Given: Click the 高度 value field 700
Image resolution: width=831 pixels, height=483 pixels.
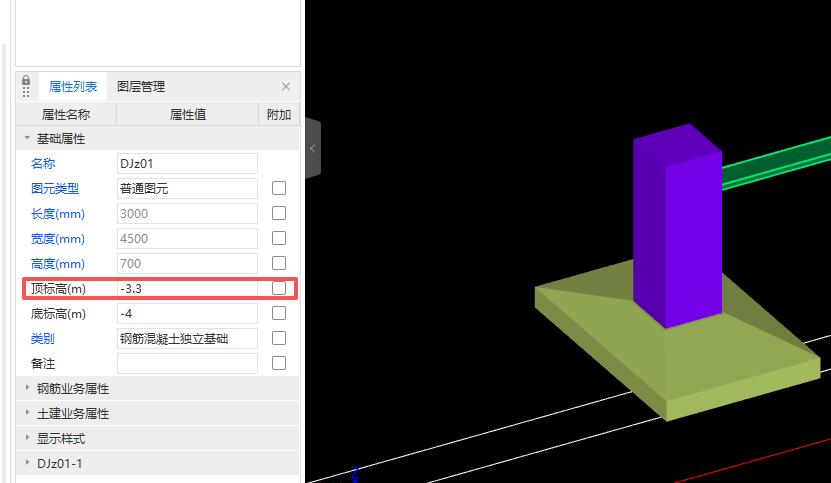Looking at the screenshot, I should pyautogui.click(x=187, y=264).
